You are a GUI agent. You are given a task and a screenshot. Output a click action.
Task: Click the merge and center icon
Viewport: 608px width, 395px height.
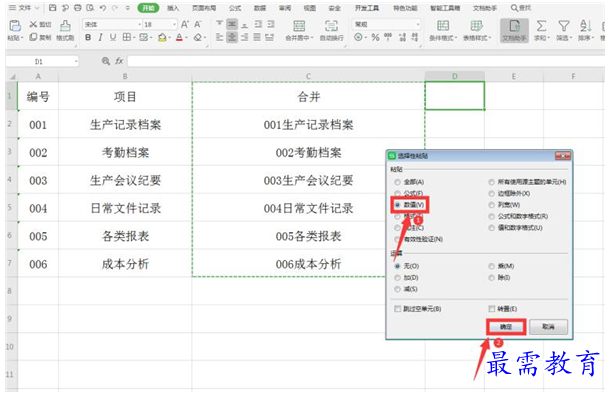[x=299, y=26]
